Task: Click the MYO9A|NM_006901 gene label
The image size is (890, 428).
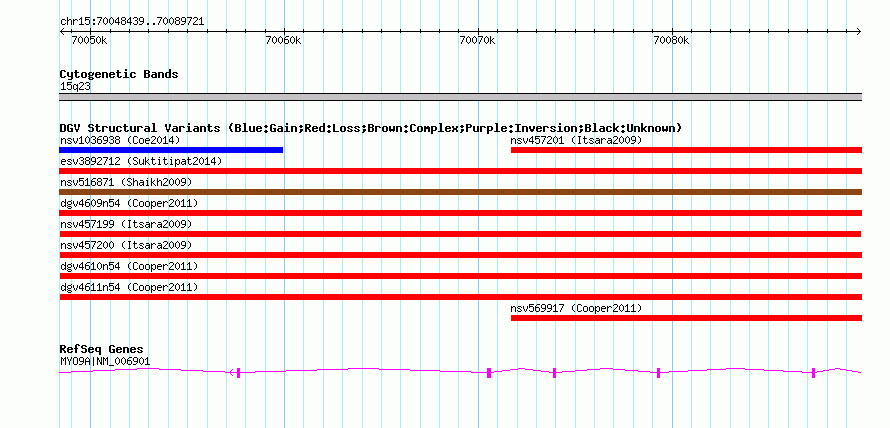Action: tap(105, 361)
